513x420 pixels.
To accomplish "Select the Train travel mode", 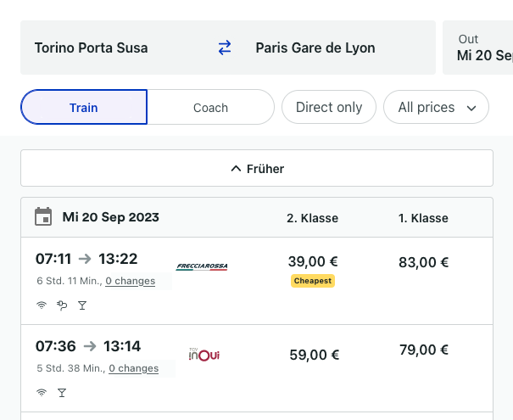I will point(84,108).
